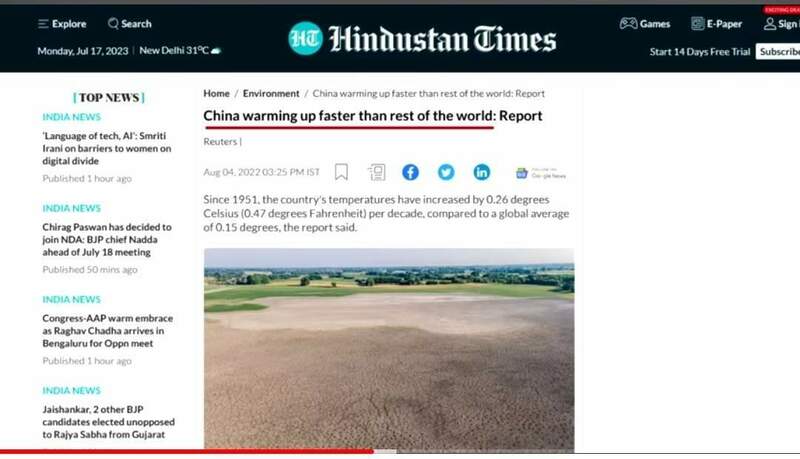Share the article on Twitter

click(x=446, y=172)
